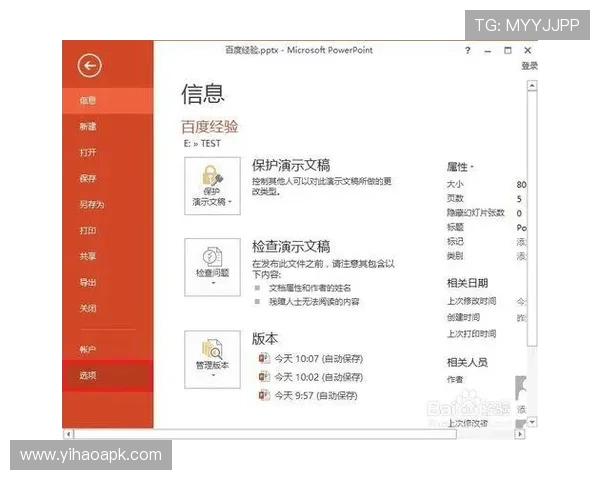Click the 标记 property label
This screenshot has height=480, width=600.
click(x=455, y=241)
